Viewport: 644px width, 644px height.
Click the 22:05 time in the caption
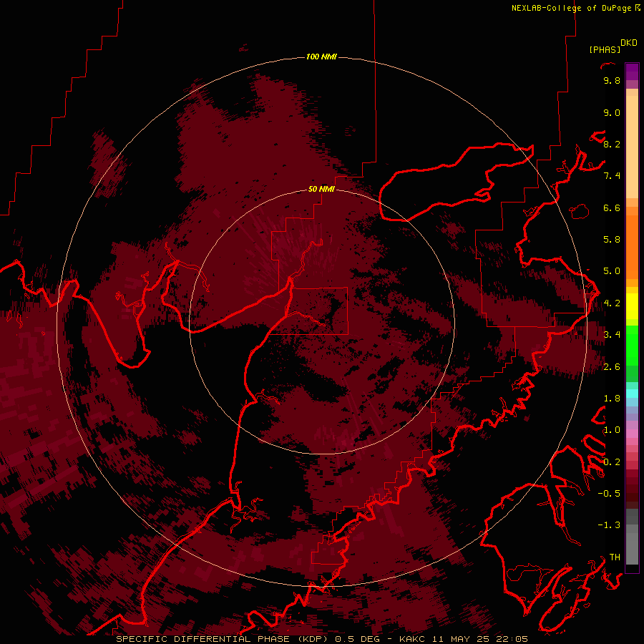[x=512, y=639]
